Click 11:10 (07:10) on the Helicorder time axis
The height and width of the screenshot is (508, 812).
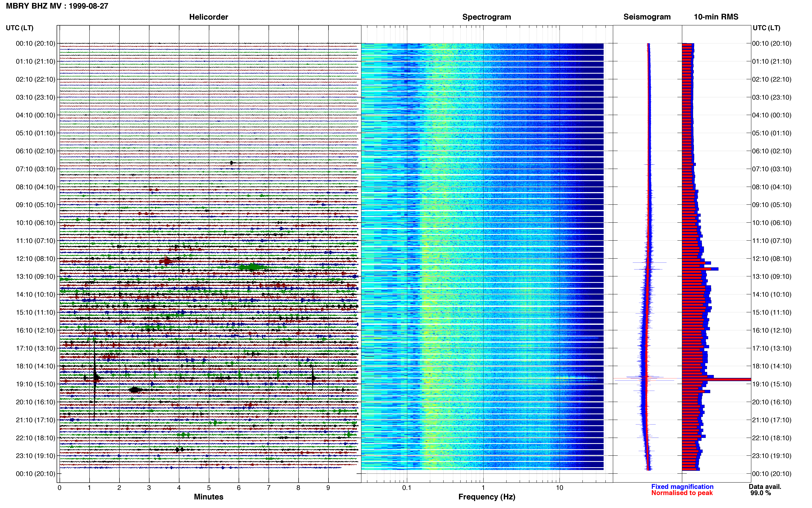point(36,240)
